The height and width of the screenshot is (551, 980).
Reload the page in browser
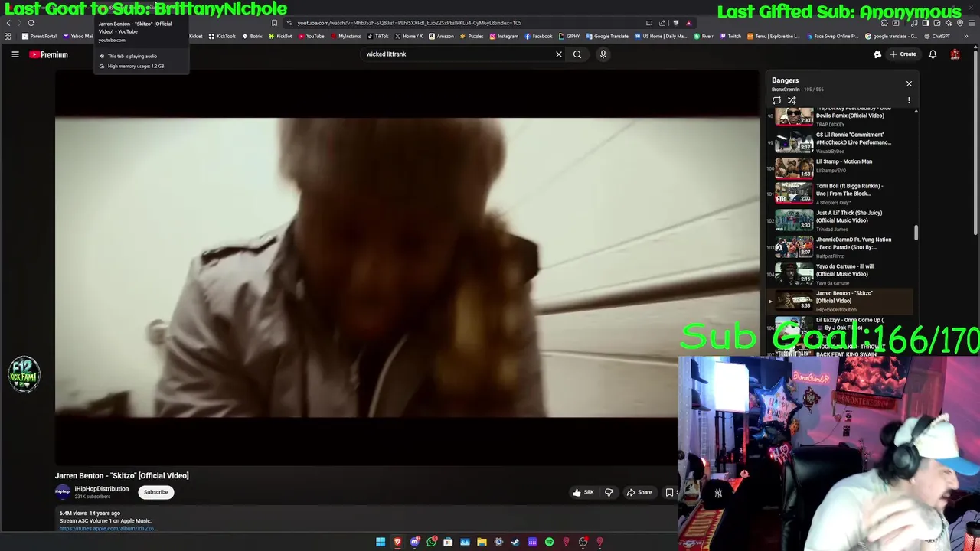pos(31,23)
